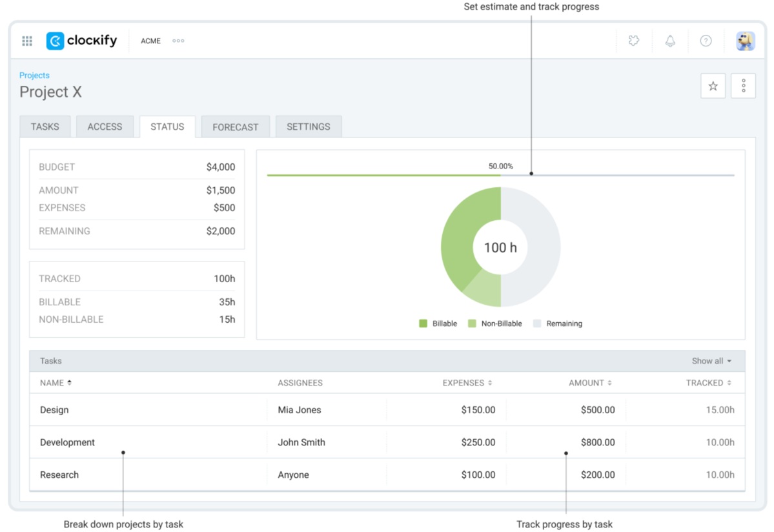Sort tasks by Tracked arrow icon

click(x=729, y=382)
